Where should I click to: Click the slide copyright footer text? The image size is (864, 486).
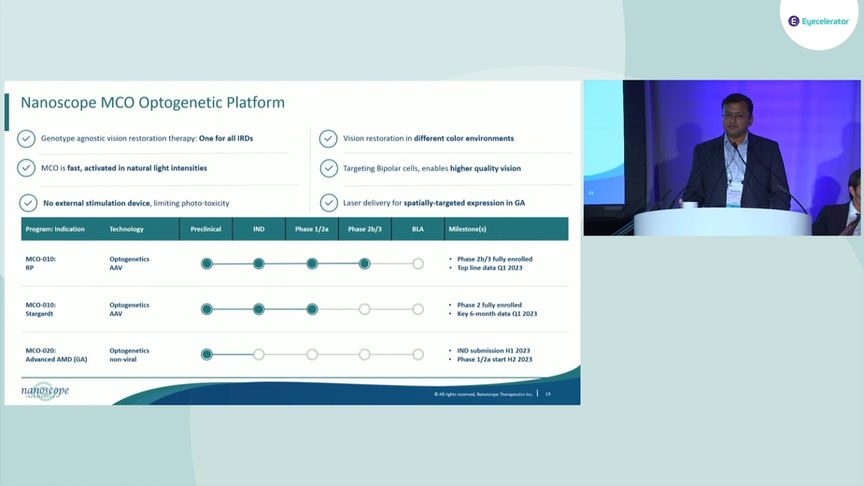(483, 394)
